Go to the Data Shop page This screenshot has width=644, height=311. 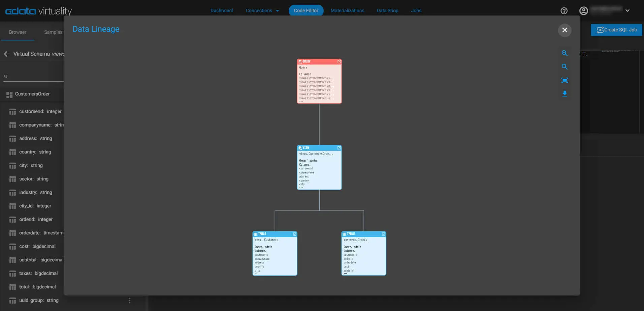pyautogui.click(x=387, y=10)
